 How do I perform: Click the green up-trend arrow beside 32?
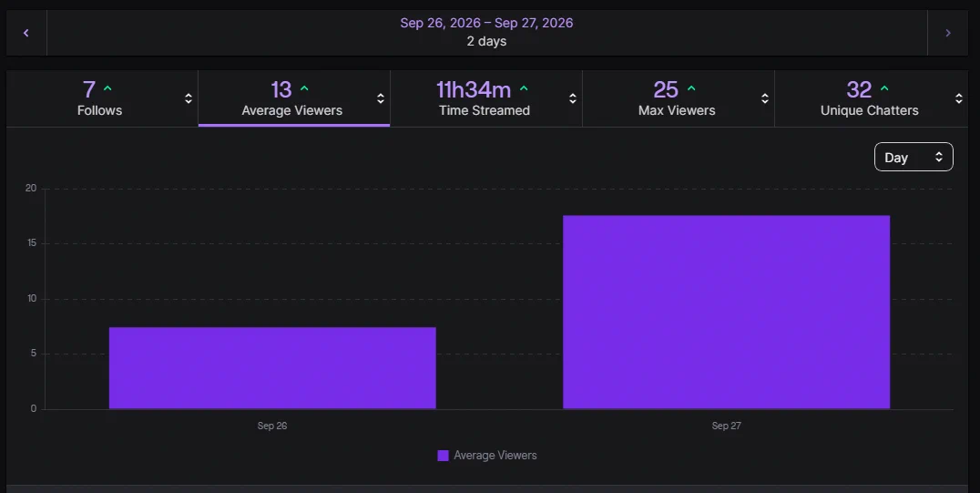[884, 88]
